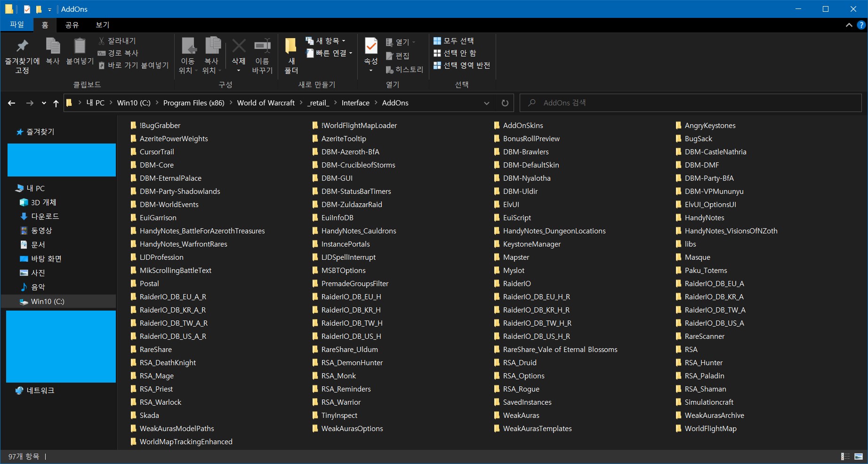Select the Simulationcraft folder
This screenshot has width=868, height=464.
coord(704,402)
